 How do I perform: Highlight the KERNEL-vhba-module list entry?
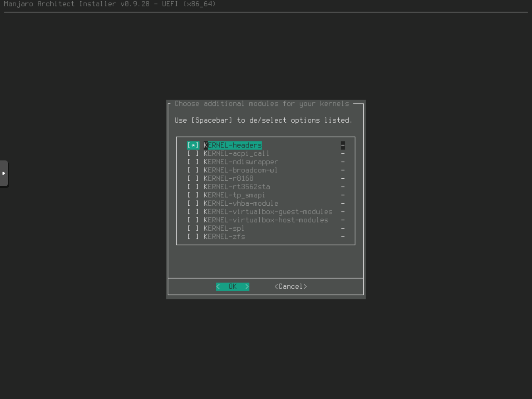click(241, 204)
